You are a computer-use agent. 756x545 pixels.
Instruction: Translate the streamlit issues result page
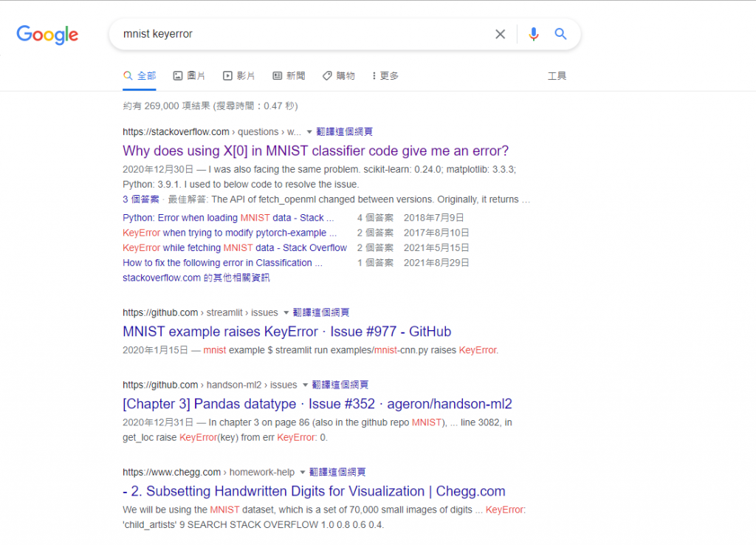(321, 312)
